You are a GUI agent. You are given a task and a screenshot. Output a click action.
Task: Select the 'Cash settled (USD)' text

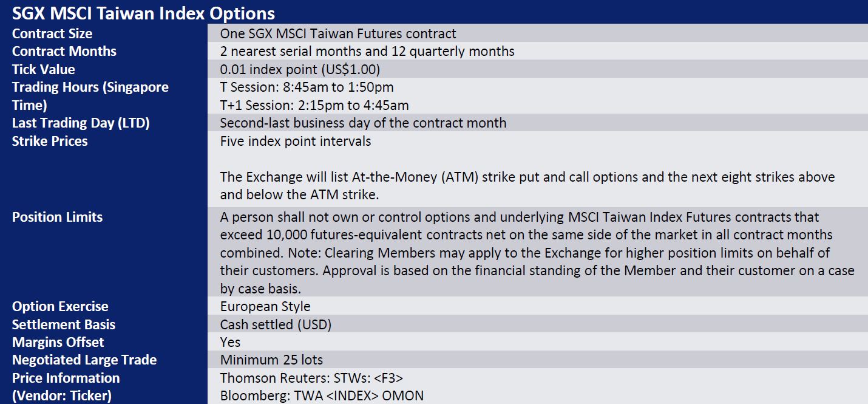(x=276, y=324)
